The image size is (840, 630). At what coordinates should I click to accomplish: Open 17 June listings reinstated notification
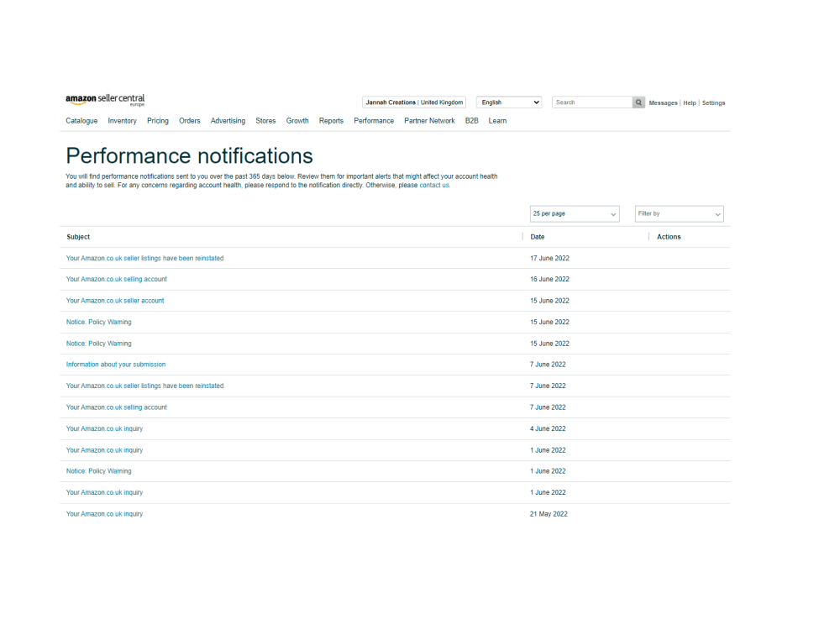[144, 258]
